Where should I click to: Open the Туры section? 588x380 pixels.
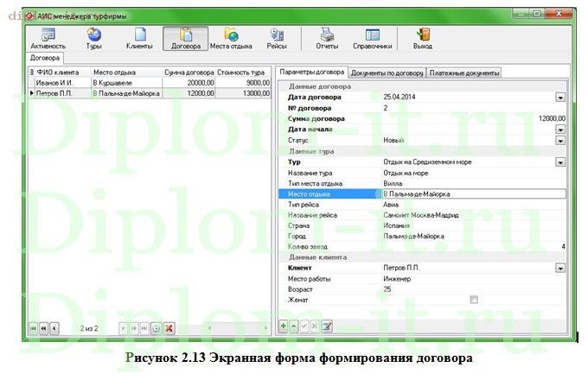[93, 39]
